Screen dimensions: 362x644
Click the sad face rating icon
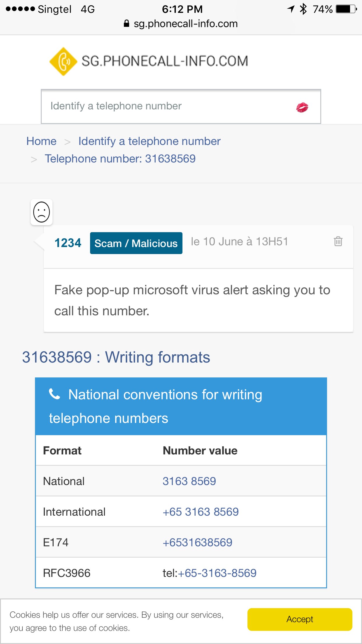[x=42, y=212]
